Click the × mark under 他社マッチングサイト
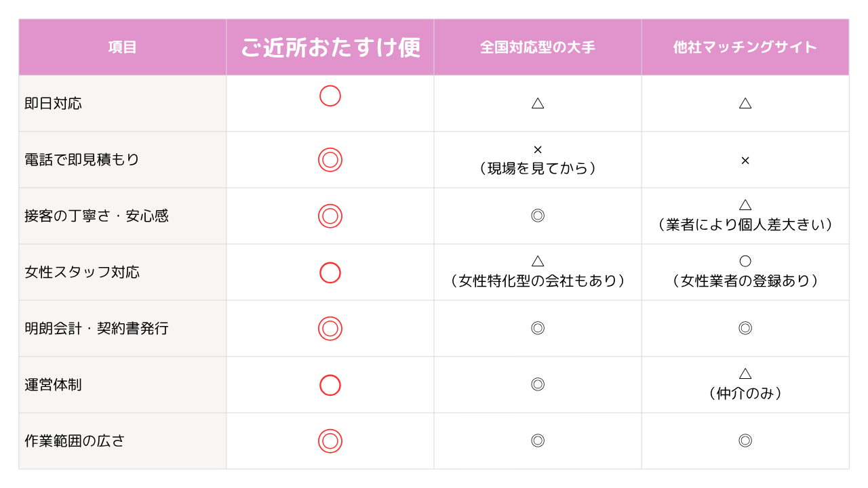Viewport: 868px width, 488px height. point(745,161)
